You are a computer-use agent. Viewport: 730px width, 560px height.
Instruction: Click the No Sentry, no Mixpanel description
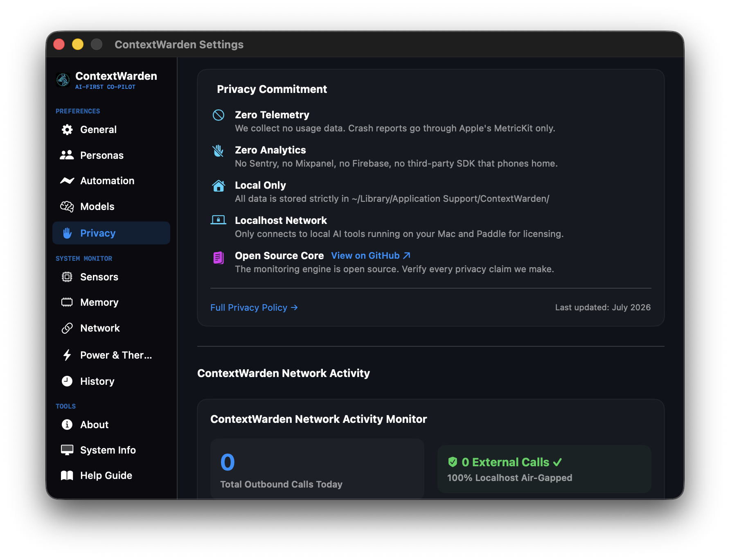point(396,164)
